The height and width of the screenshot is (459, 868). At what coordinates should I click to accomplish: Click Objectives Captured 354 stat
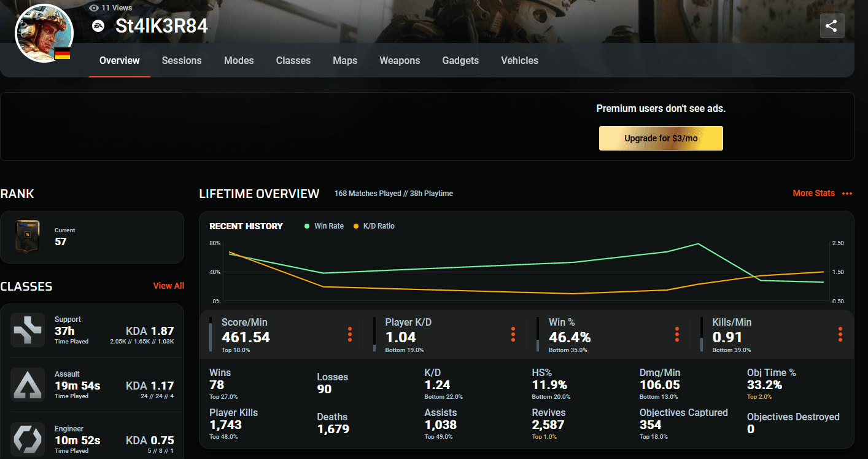[x=684, y=424]
